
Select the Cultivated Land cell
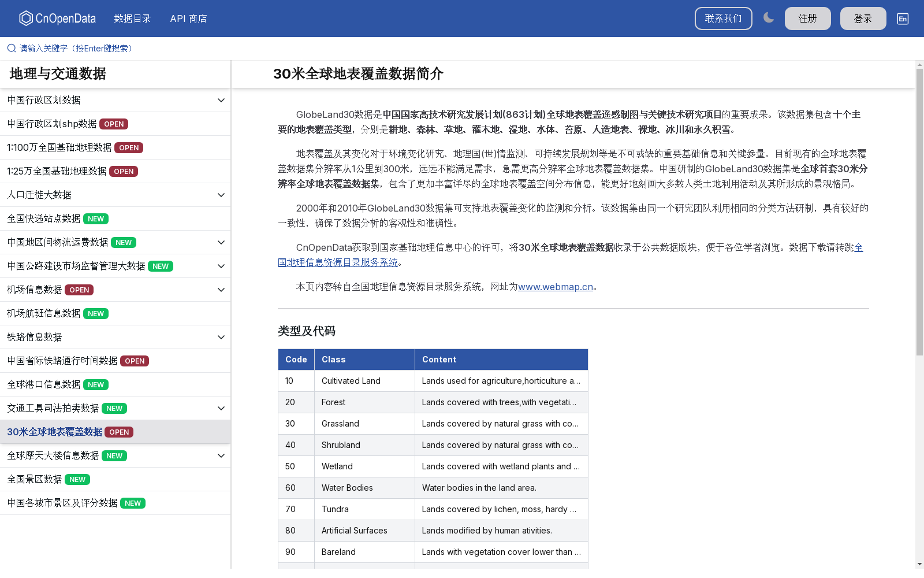click(x=364, y=381)
